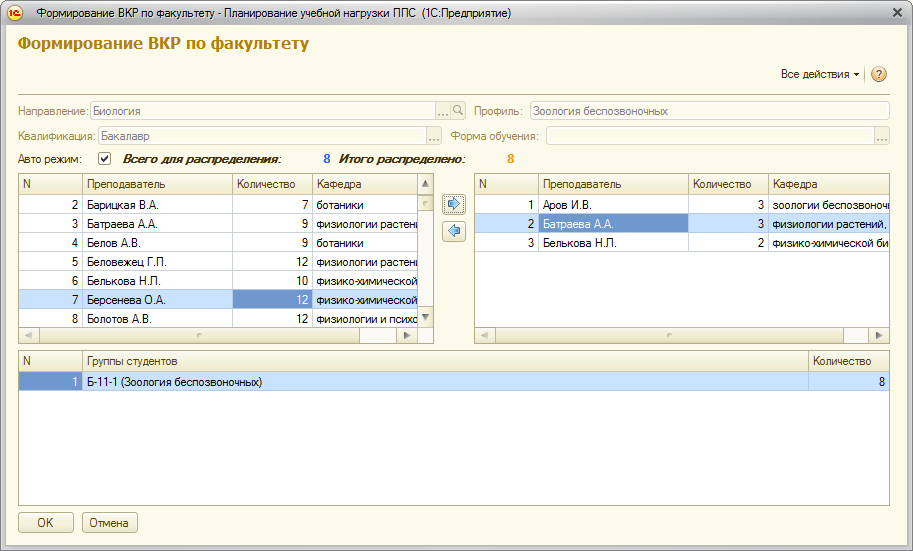Viewport: 913px width, 551px height.
Task: Click left arrow of left table horizontal scrollbar
Action: [29, 335]
